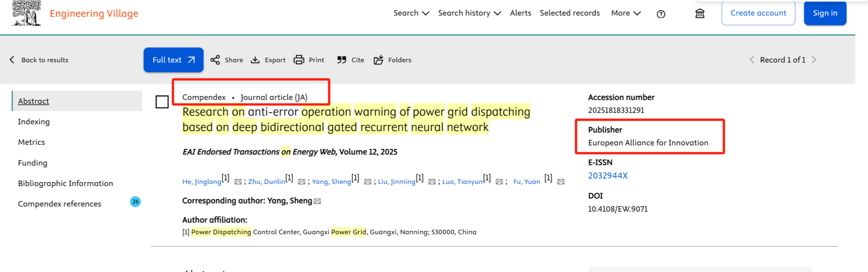Click the Engineering Village title text
This screenshot has width=868, height=272.
point(94,13)
